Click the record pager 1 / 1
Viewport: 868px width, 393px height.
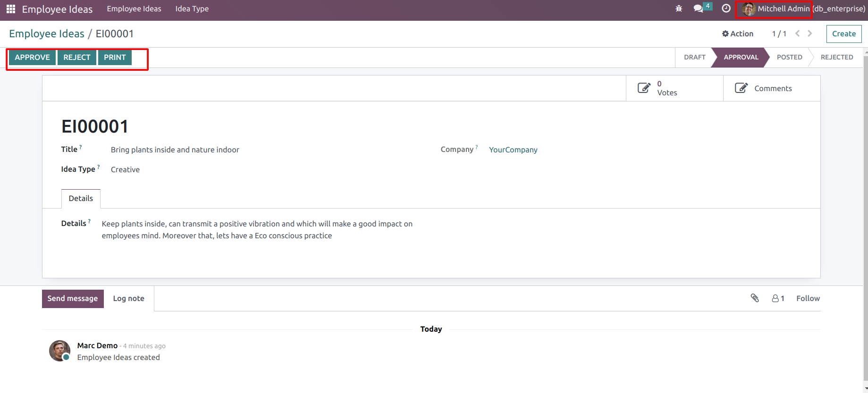pos(779,33)
